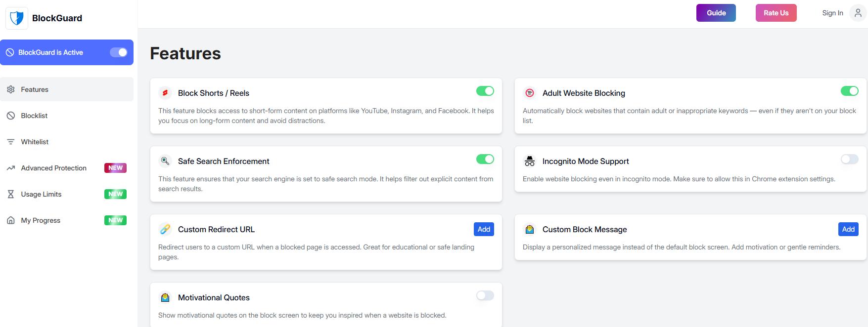Viewport: 868px width, 327px height.
Task: Click the Adult Website Blocking 18+ icon
Action: [x=530, y=93]
